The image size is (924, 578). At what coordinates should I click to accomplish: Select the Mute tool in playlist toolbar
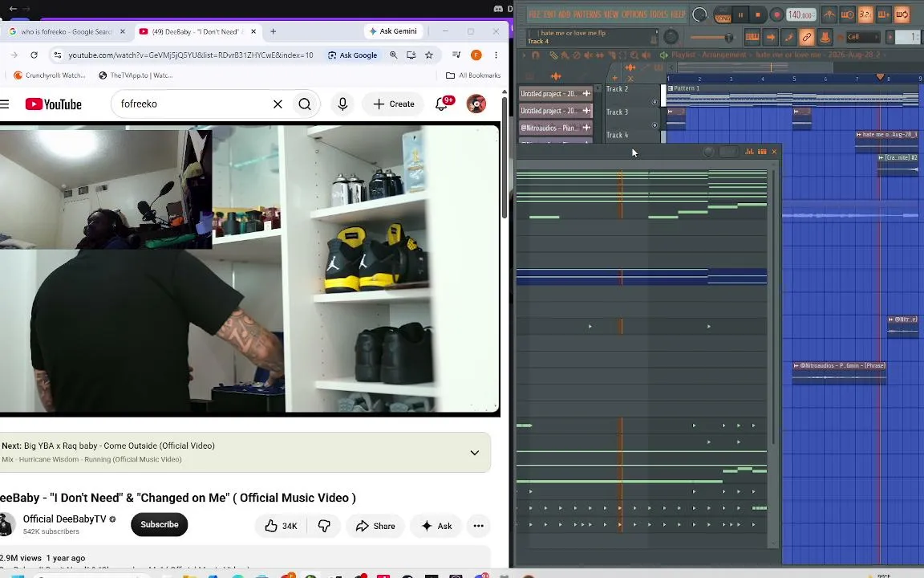click(587, 55)
